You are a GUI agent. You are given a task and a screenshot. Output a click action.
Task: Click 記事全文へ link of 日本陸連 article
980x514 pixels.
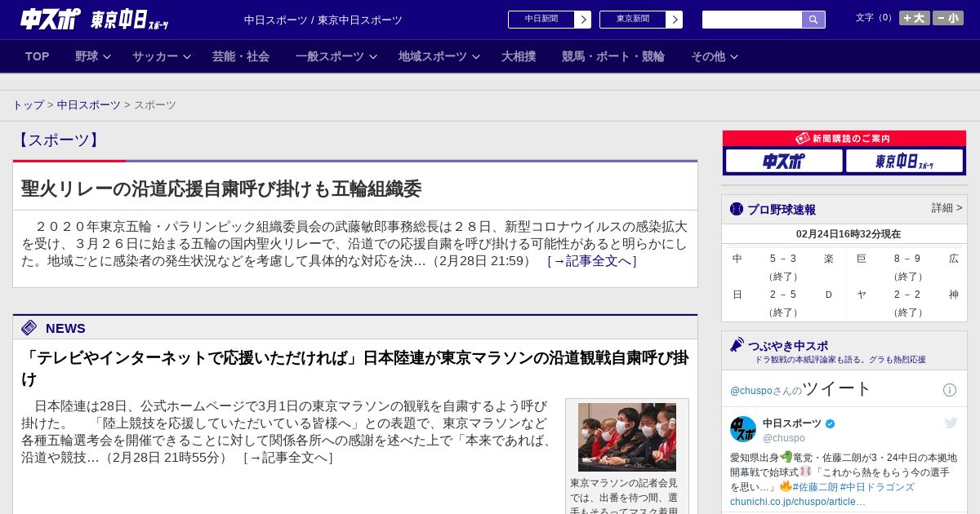(x=288, y=458)
